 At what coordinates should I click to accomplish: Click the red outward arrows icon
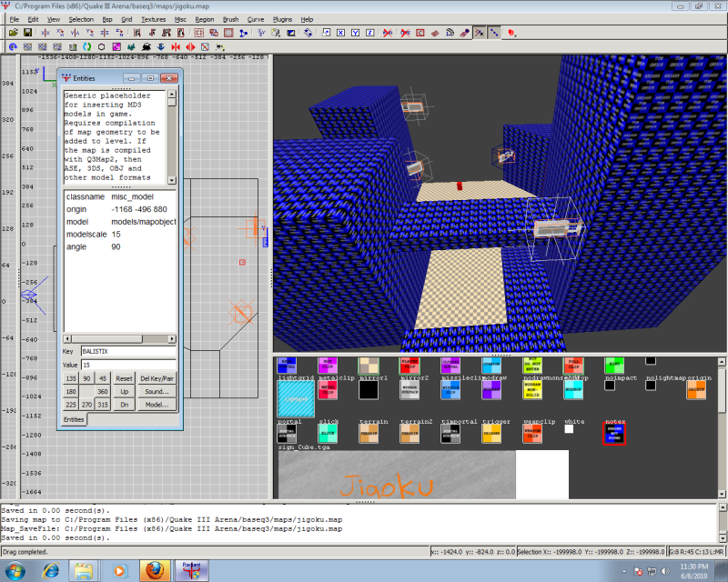coord(190,47)
